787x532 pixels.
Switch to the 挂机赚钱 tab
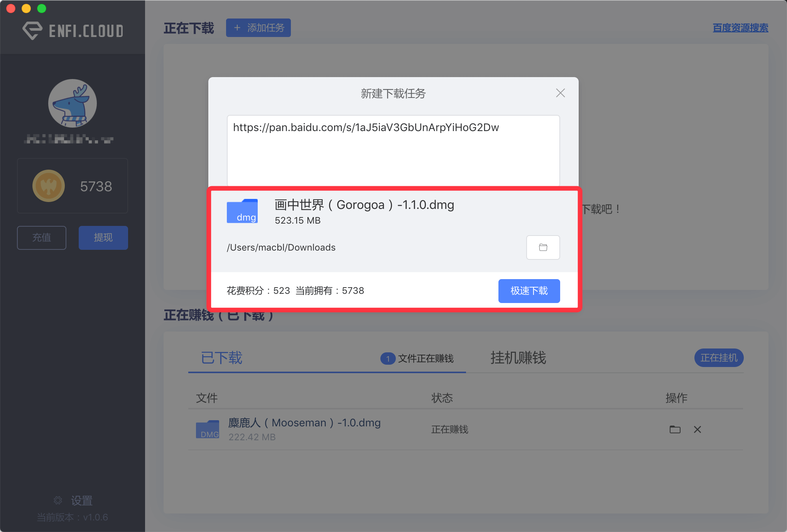pos(518,358)
